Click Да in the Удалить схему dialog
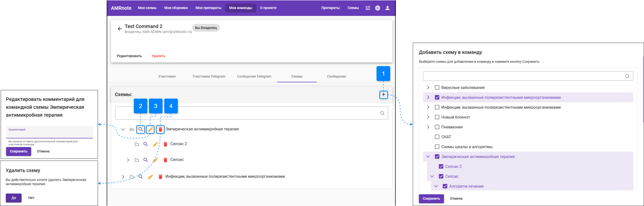This screenshot has width=644, height=206. tap(14, 198)
